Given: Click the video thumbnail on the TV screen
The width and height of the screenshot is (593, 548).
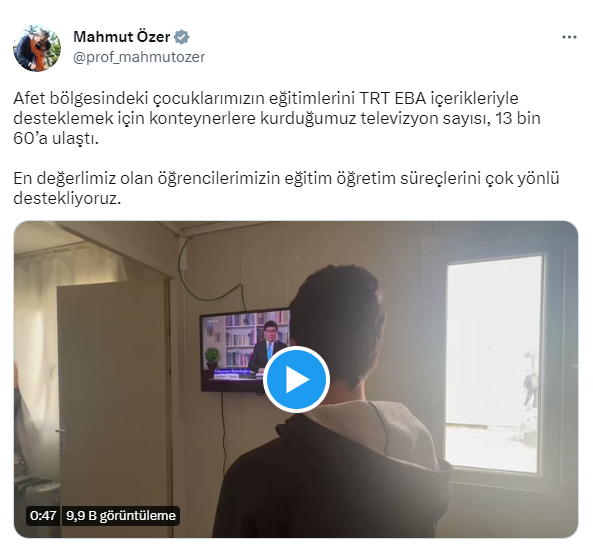Looking at the screenshot, I should click(x=245, y=349).
